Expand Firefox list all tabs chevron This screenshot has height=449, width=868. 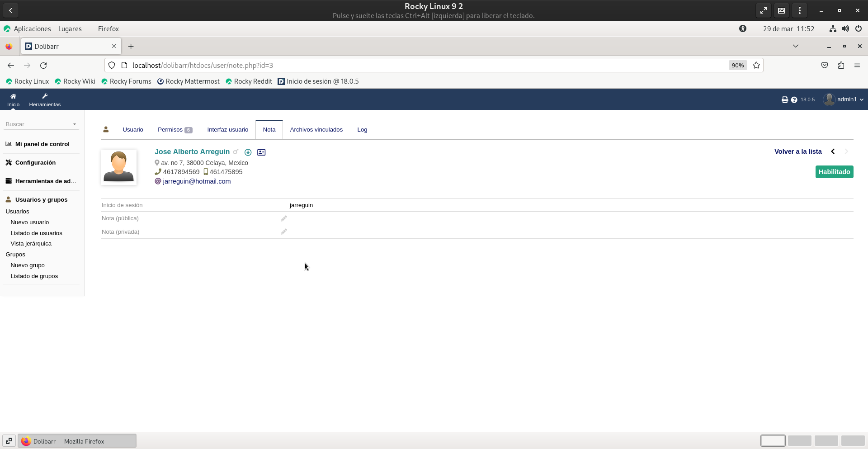click(x=795, y=46)
